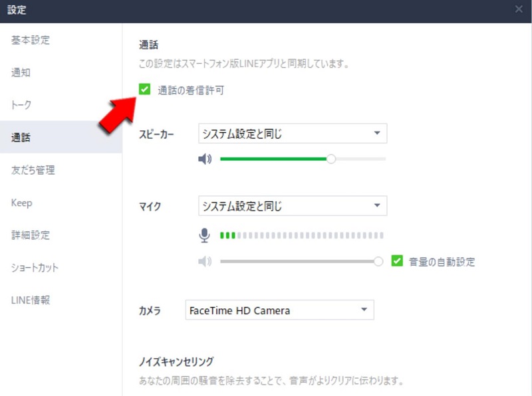Click the カメラ label
532x396 pixels.
coord(150,310)
